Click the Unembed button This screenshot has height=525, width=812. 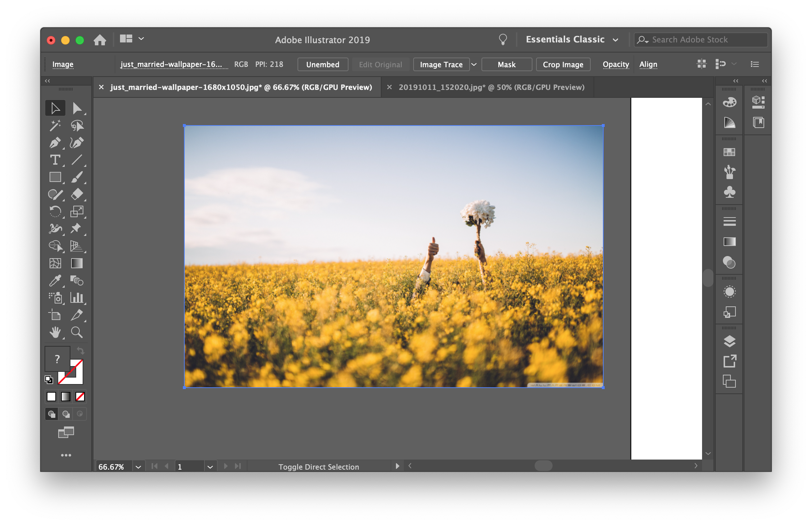point(322,65)
